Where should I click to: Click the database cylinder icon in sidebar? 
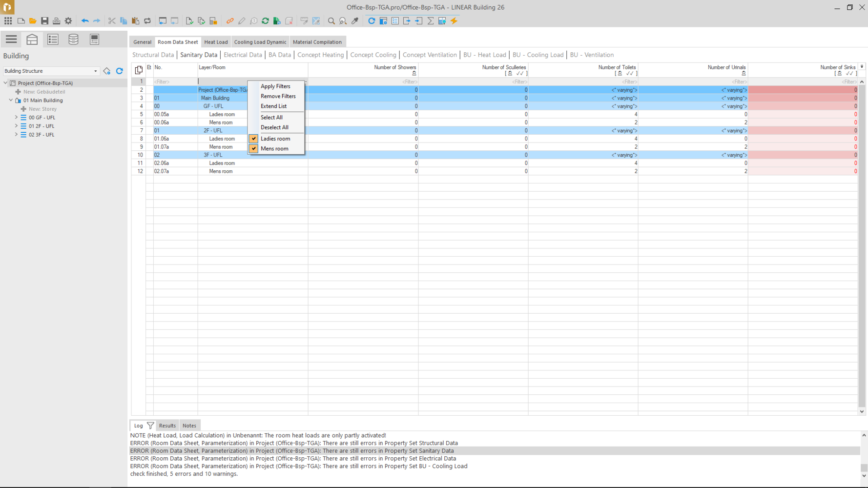point(73,40)
